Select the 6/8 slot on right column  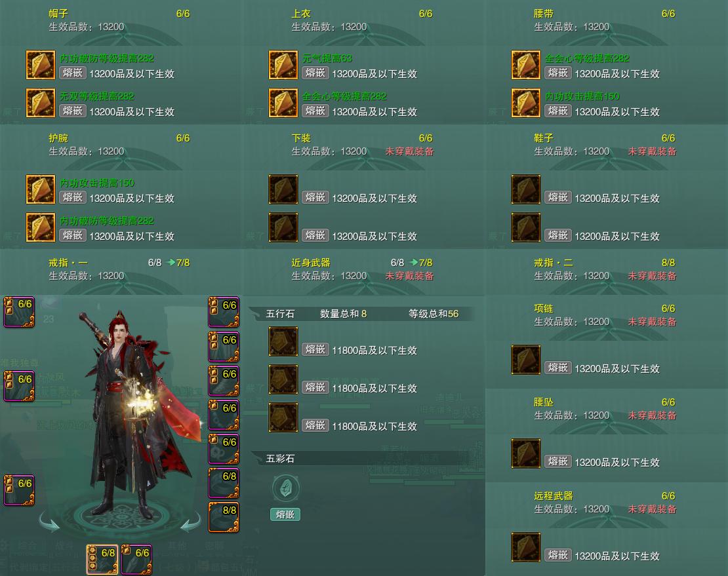(x=224, y=483)
